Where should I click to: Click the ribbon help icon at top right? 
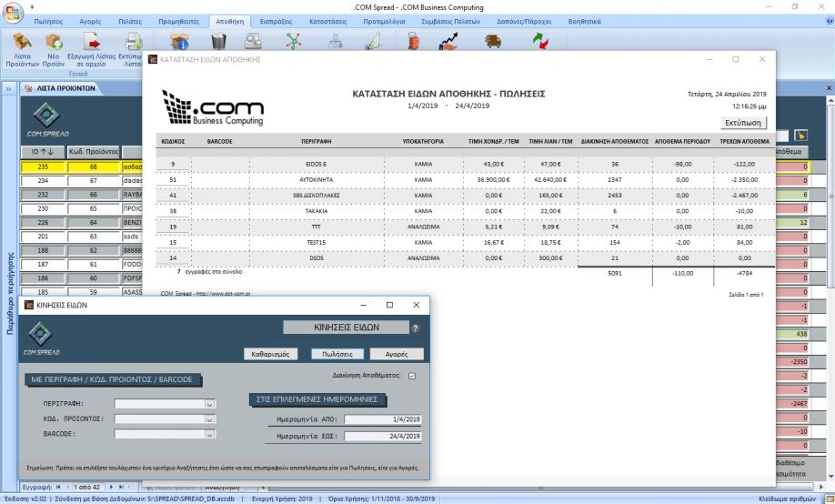[830, 21]
